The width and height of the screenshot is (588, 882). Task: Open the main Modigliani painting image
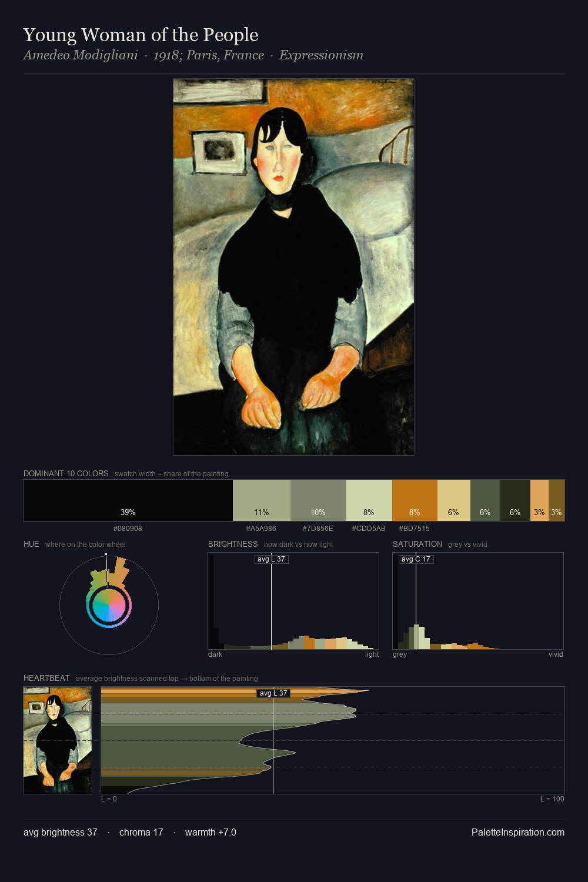(293, 267)
